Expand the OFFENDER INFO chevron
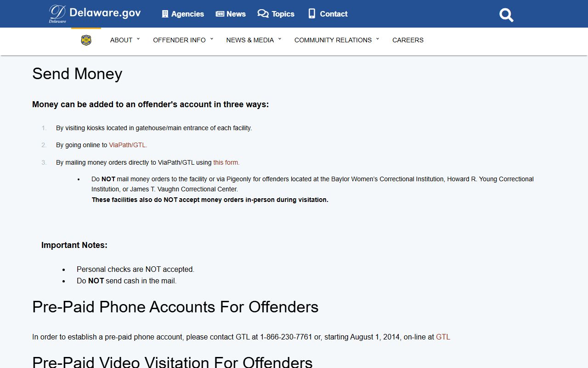The height and width of the screenshot is (368, 588). coord(212,39)
